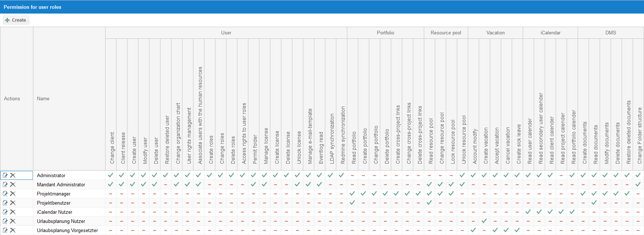
Task: Toggle Administrator's Change Folder structure checkmark
Action: [638, 175]
